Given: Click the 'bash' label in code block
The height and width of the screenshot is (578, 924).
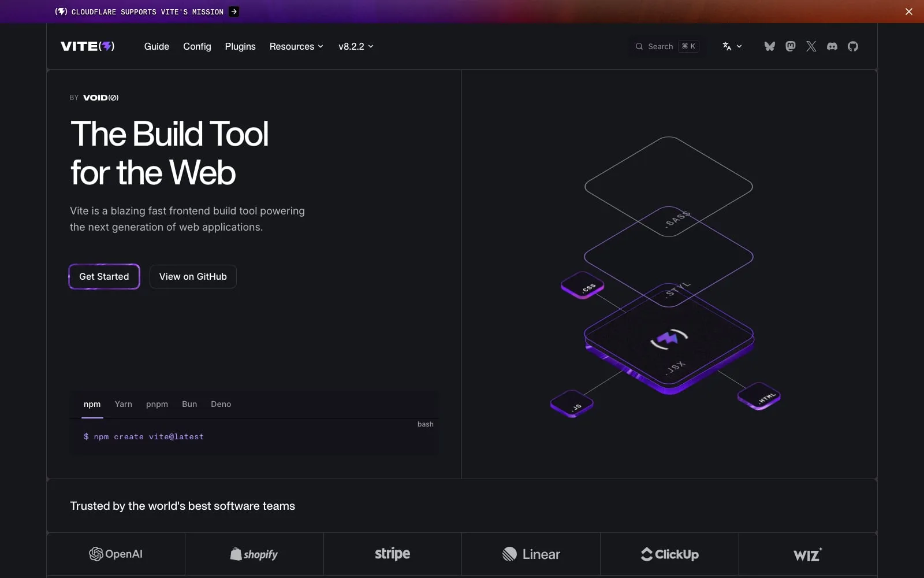Looking at the screenshot, I should pos(426,424).
